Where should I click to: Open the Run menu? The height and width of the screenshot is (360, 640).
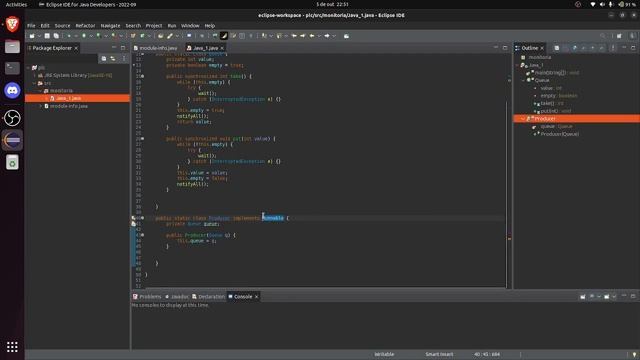[172, 26]
